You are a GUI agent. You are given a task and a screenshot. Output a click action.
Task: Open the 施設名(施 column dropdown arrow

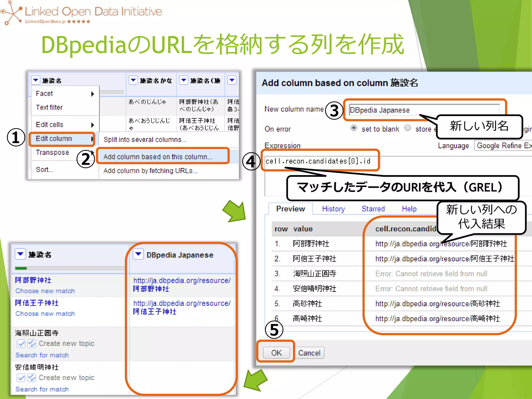point(184,80)
